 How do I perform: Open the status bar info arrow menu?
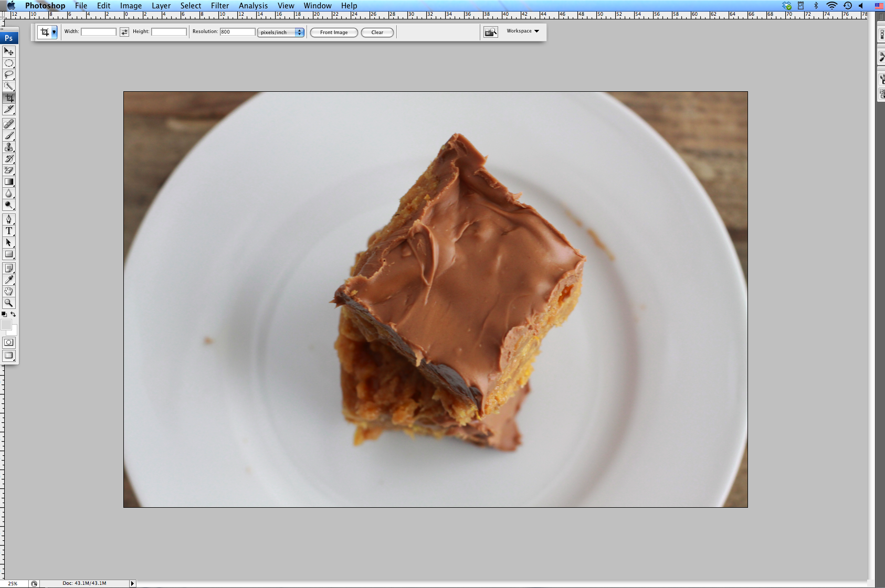(132, 583)
